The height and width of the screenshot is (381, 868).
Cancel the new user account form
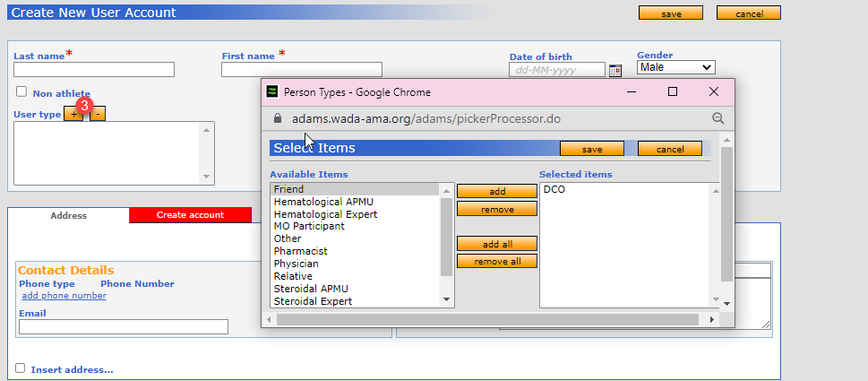[x=749, y=13]
